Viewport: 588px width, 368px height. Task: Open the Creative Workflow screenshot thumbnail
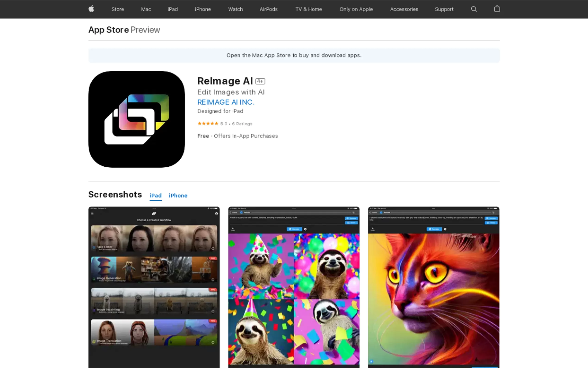click(x=154, y=287)
